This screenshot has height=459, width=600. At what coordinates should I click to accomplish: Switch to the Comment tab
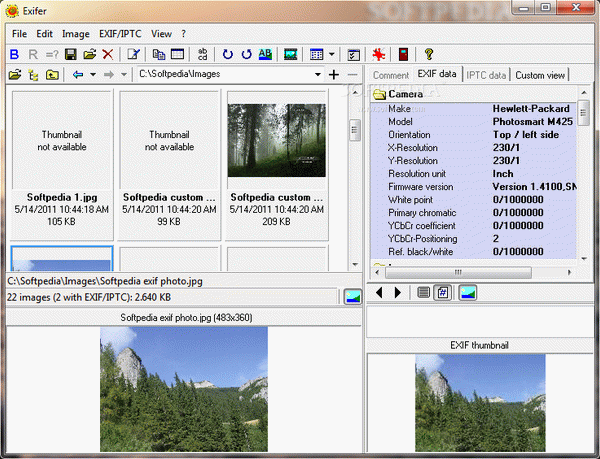391,75
